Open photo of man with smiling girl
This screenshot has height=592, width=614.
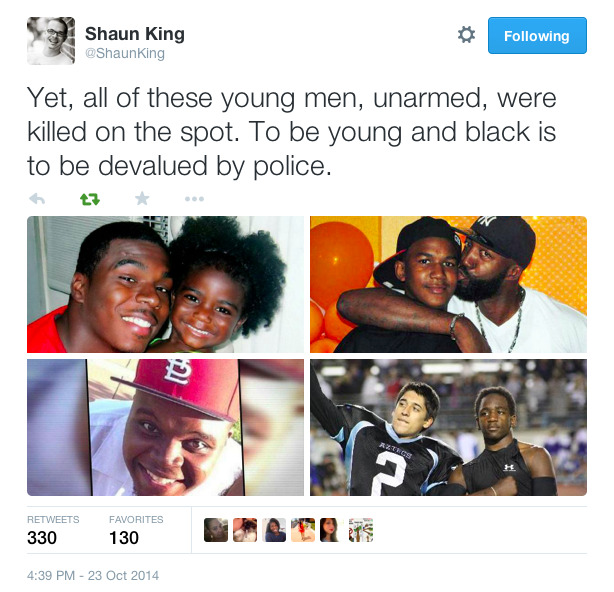click(x=165, y=284)
